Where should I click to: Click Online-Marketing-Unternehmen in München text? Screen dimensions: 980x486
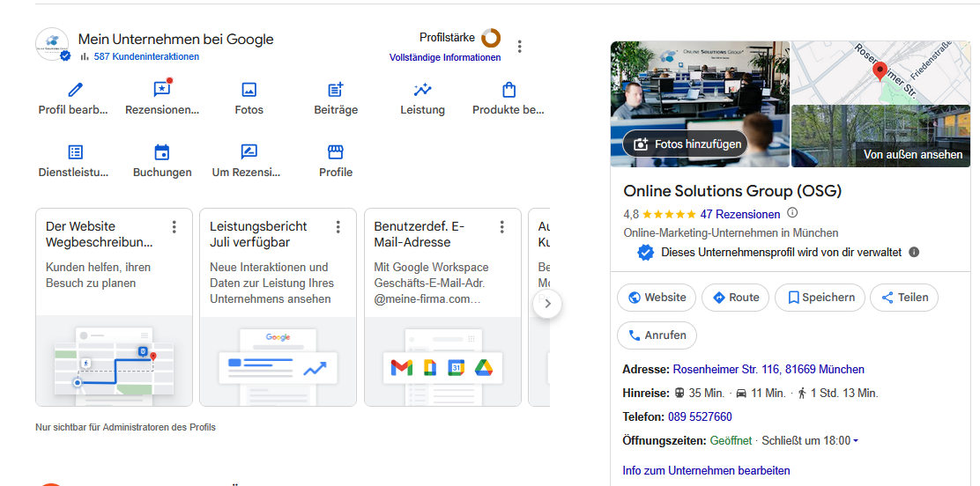tap(731, 233)
